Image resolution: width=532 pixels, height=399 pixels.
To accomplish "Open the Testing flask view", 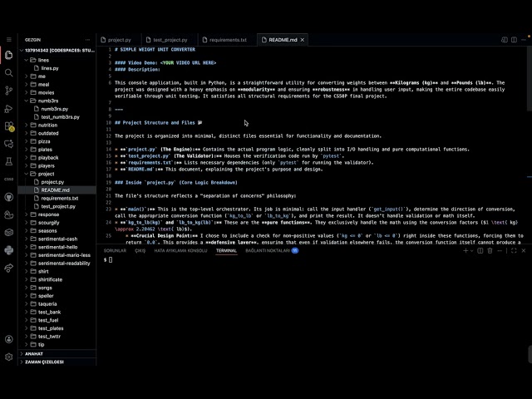I will [9, 161].
